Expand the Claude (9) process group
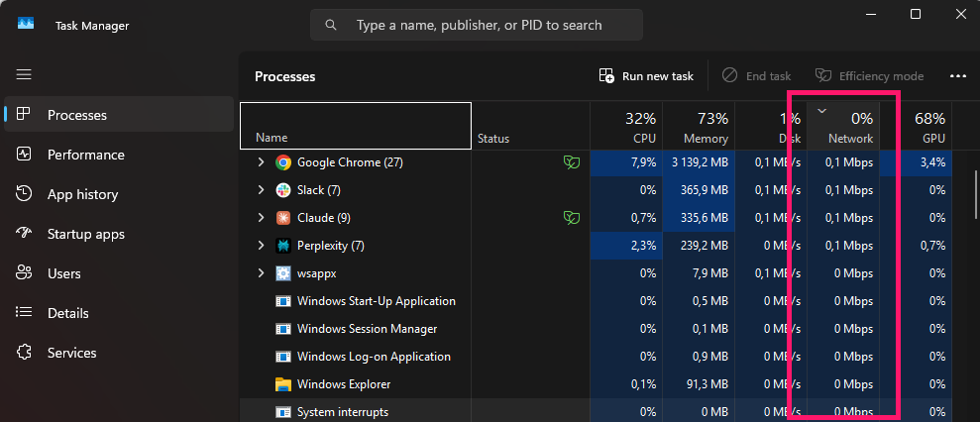The height and width of the screenshot is (422, 980). [x=262, y=218]
